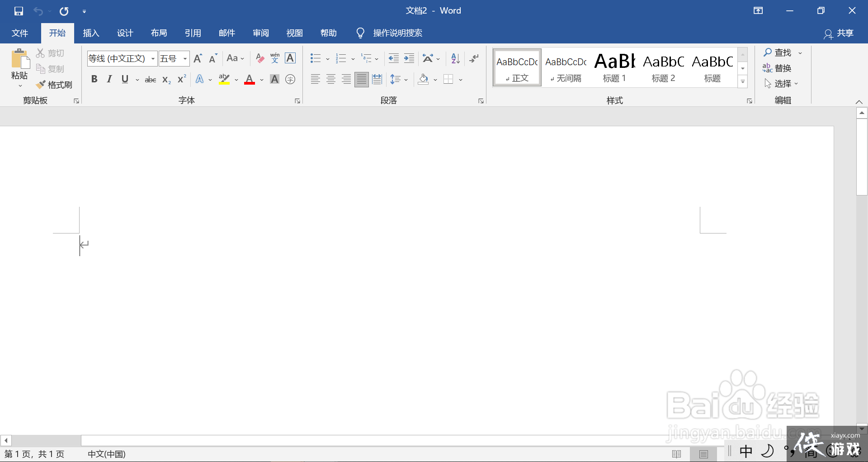Image resolution: width=868 pixels, height=462 pixels.
Task: Apply yellow text highlight color
Action: (x=224, y=80)
